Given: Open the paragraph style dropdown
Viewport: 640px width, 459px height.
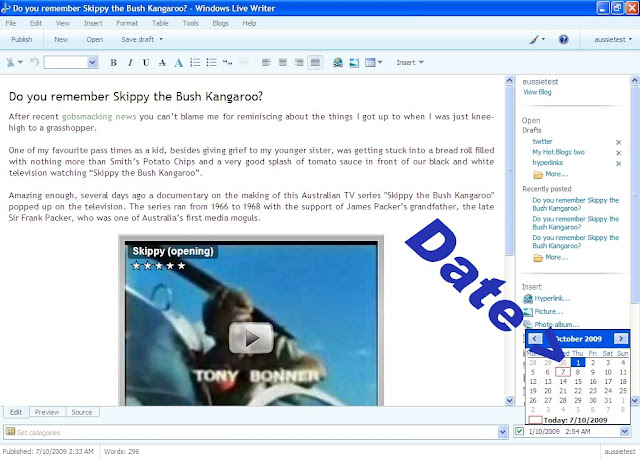Looking at the screenshot, I should (92, 62).
